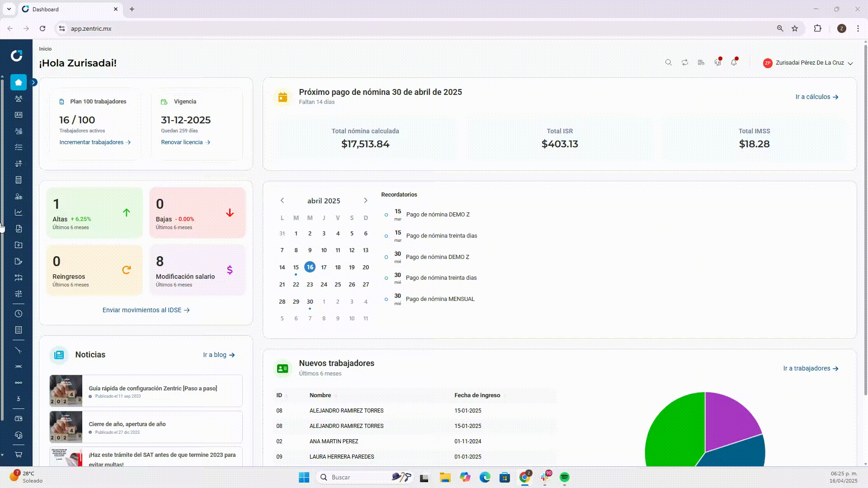Open Windows Start menu
This screenshot has height=488, width=868.
click(304, 477)
